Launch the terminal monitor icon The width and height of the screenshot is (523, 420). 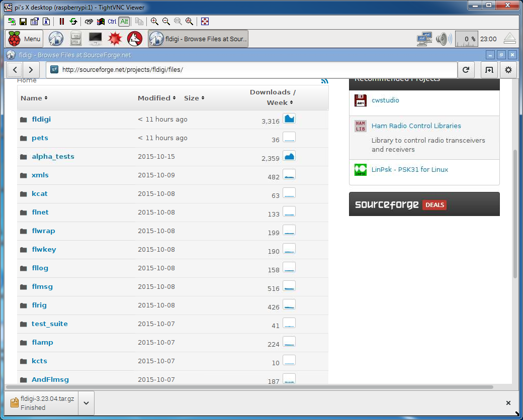click(x=96, y=39)
